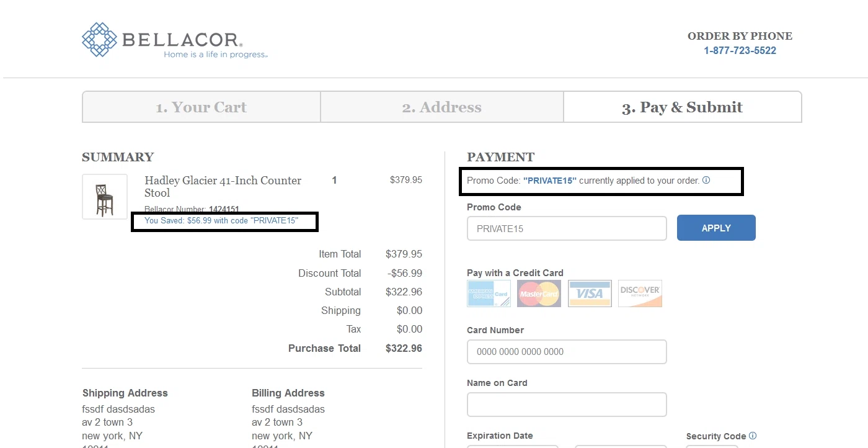Viewport: 868px width, 448px height.
Task: Focus the Promo Code input field
Action: pos(567,228)
